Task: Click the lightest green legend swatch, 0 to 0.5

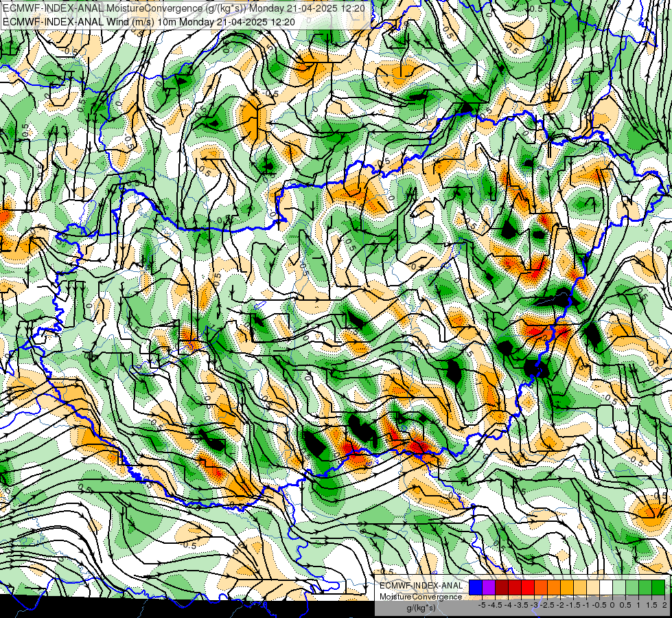Action: click(619, 588)
